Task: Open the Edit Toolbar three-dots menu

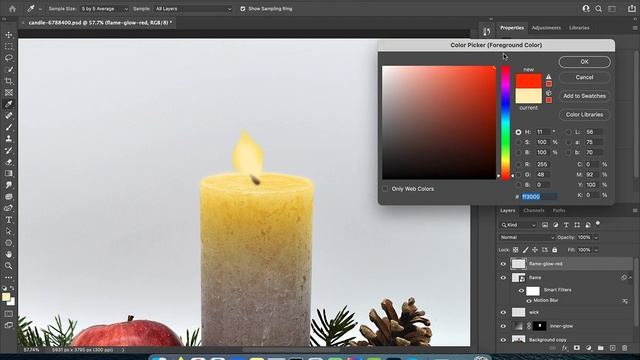Action: coord(9,277)
